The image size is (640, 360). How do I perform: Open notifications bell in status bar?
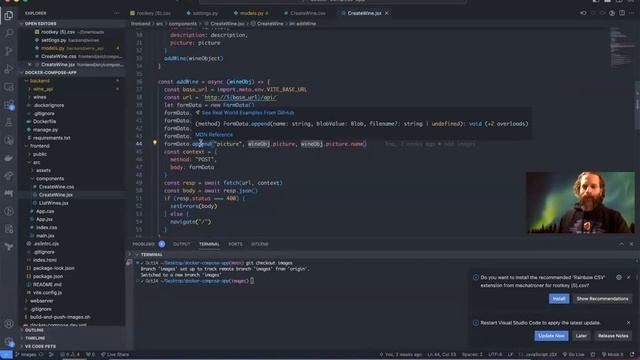[x=632, y=355]
